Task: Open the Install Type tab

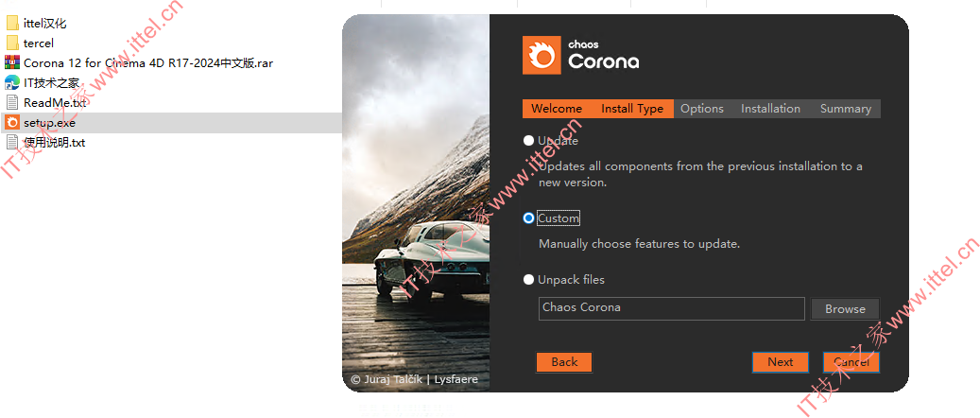Action: point(632,109)
